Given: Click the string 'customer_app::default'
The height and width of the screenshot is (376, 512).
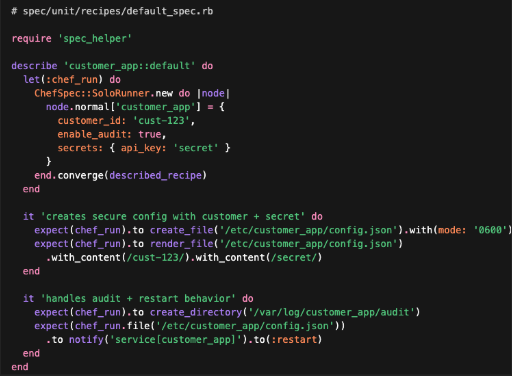Looking at the screenshot, I should [129, 66].
